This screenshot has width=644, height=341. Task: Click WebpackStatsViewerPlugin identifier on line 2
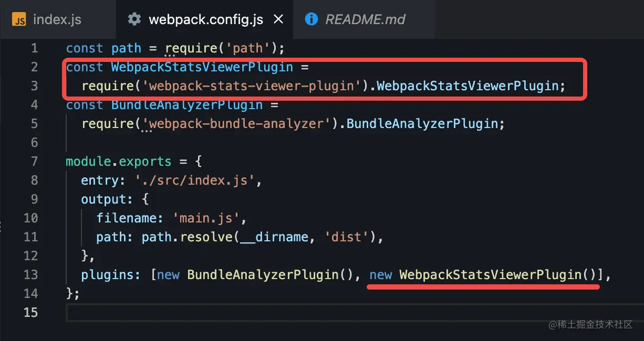pyautogui.click(x=202, y=67)
